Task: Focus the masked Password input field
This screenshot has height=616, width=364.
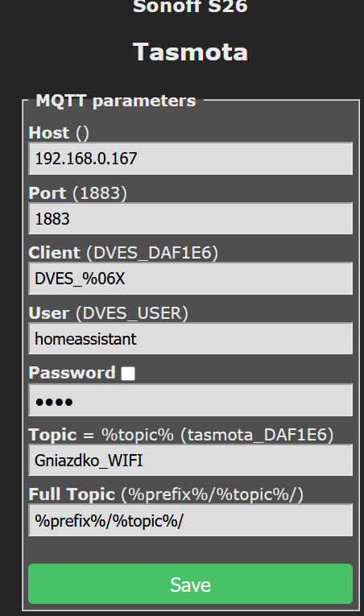Action: pyautogui.click(x=190, y=400)
